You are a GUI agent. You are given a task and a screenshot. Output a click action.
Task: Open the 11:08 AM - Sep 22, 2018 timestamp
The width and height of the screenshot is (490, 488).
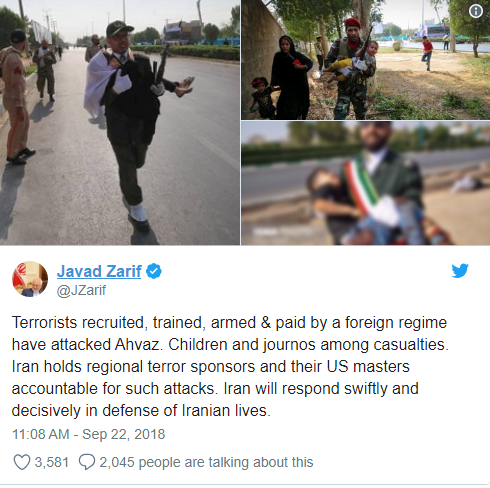tap(89, 434)
